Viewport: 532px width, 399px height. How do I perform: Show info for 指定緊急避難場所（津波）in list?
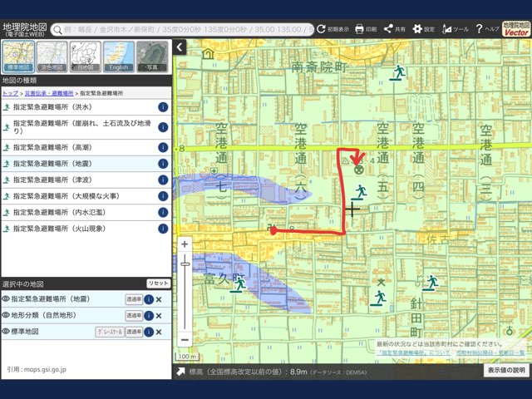click(x=163, y=180)
